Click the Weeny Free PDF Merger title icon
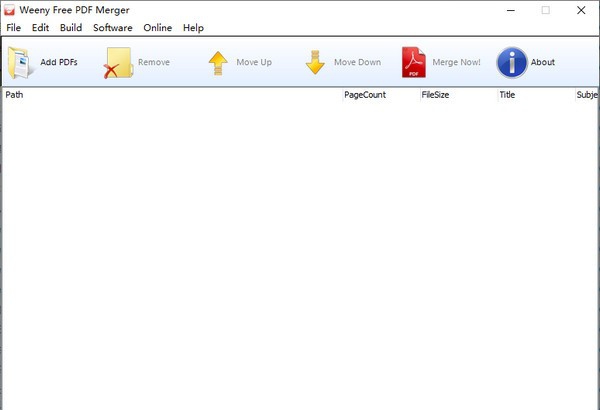Viewport: 600px width, 410px height. 9,10
